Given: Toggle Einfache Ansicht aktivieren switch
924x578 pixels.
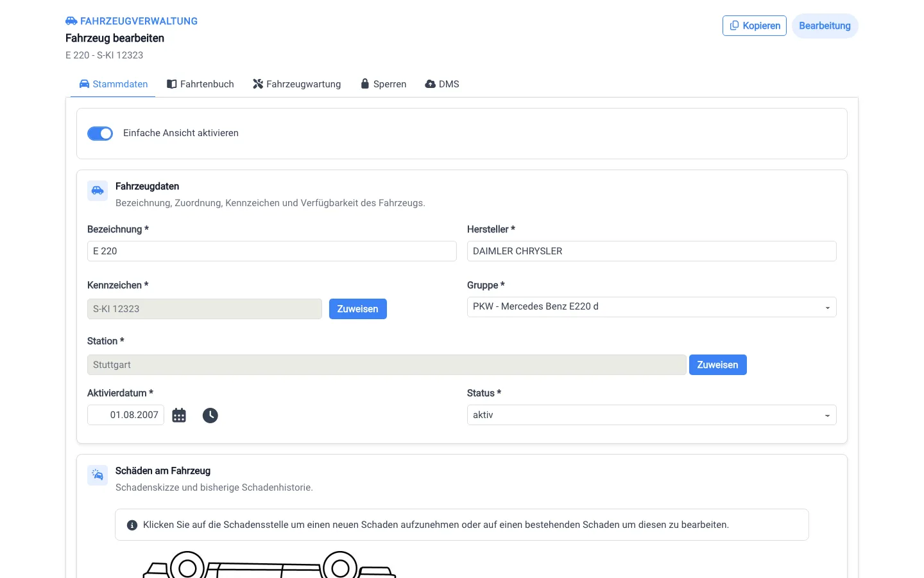Looking at the screenshot, I should point(100,133).
